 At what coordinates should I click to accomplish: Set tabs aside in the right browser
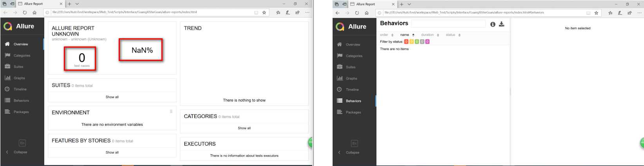pos(345,4)
